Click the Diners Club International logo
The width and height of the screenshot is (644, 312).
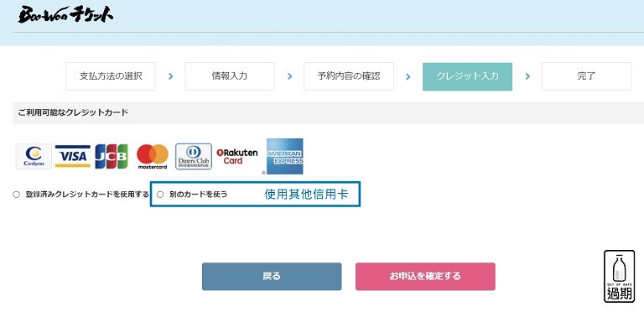[x=194, y=156]
